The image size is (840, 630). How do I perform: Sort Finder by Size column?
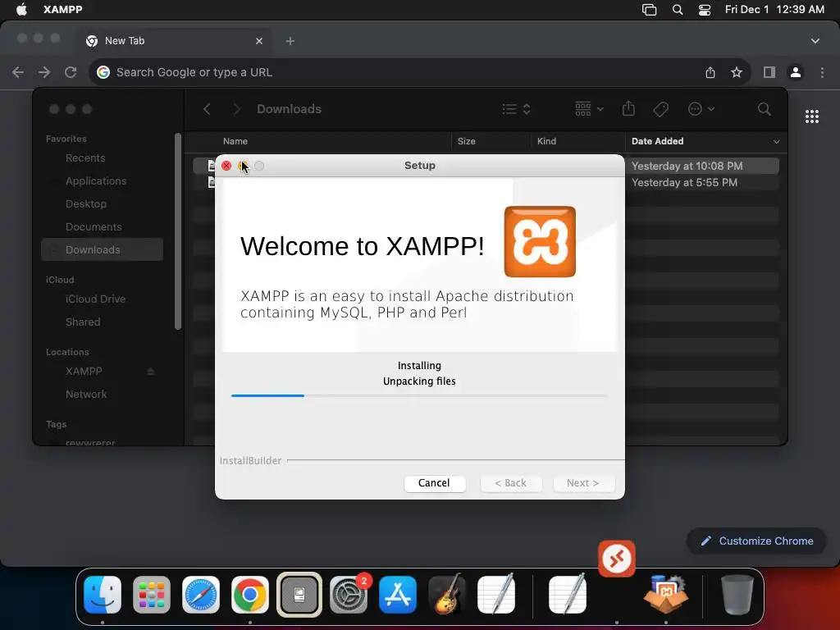tap(467, 141)
